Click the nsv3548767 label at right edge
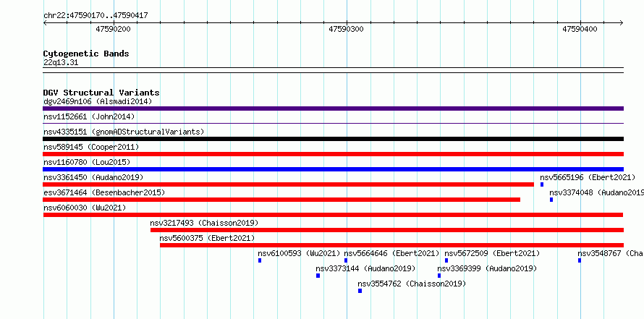Image resolution: width=644 pixels, height=319 pixels. (610, 253)
